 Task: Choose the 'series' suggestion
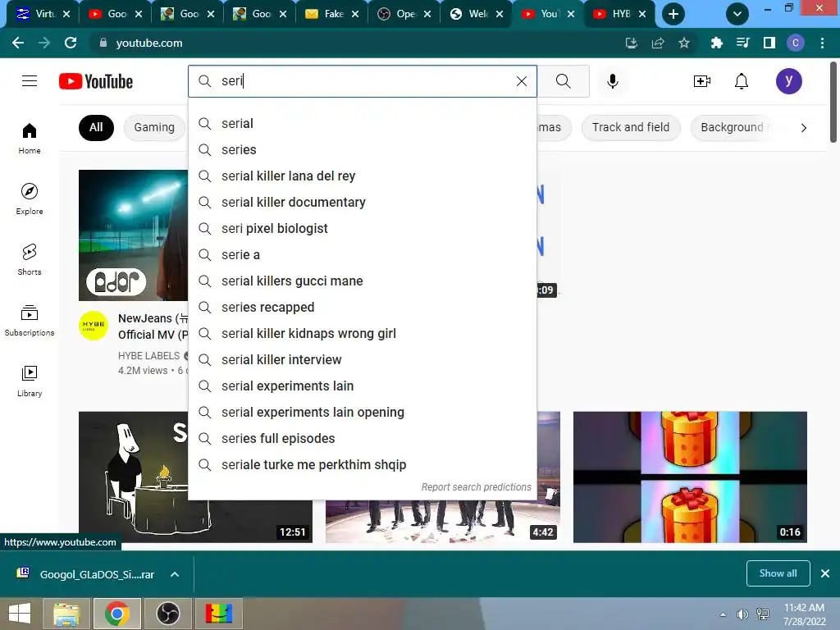tap(362, 149)
